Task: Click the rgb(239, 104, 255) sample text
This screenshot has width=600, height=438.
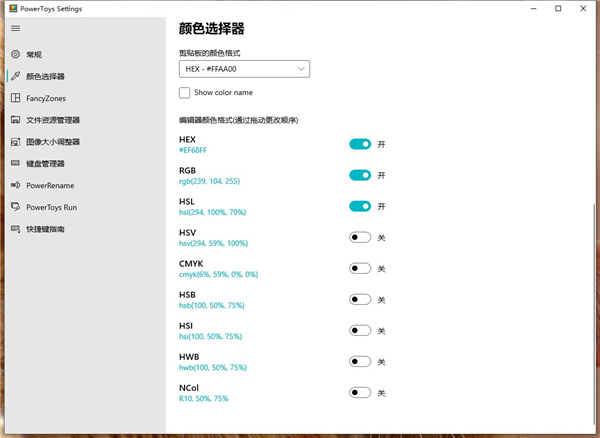Action: 209,181
